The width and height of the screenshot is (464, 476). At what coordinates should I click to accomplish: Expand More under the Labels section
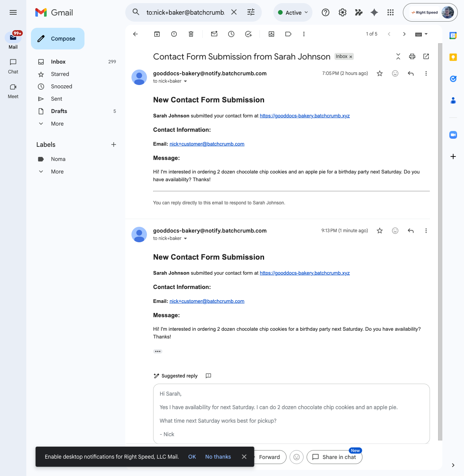[57, 172]
